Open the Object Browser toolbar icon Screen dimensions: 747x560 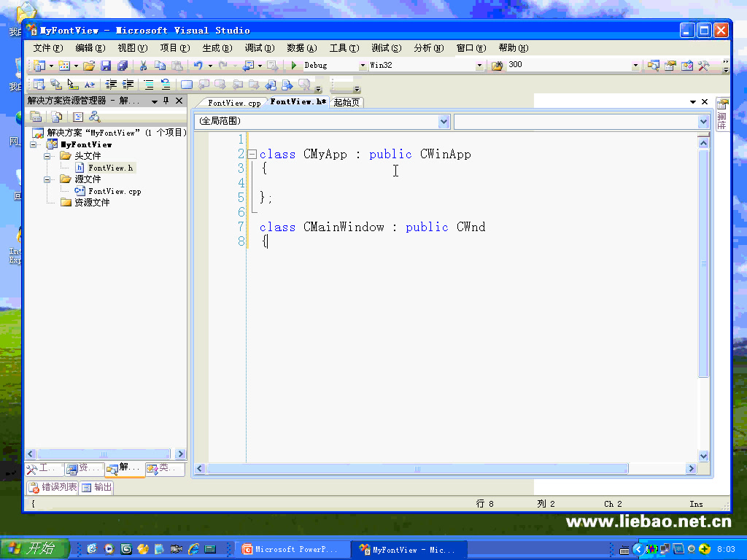point(686,66)
